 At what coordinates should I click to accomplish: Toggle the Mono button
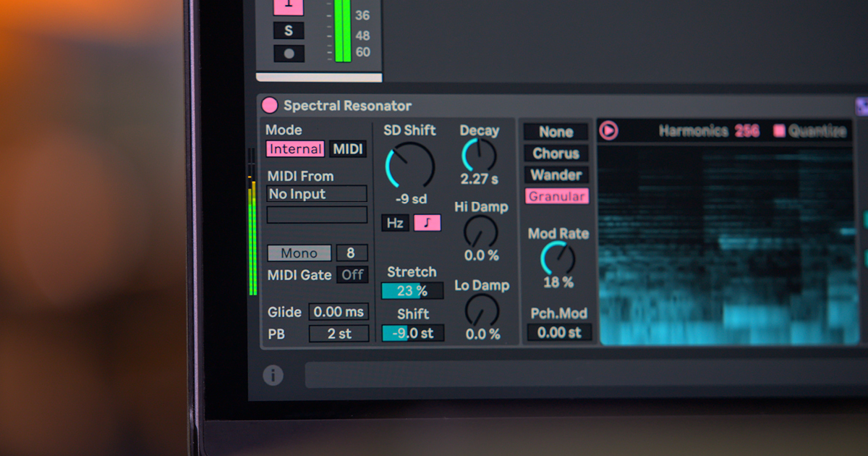(x=299, y=253)
